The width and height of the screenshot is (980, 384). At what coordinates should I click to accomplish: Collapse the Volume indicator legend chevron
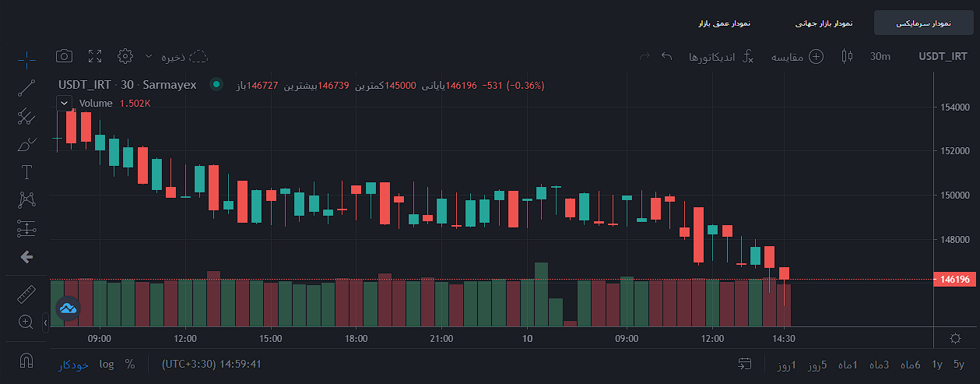click(65, 103)
